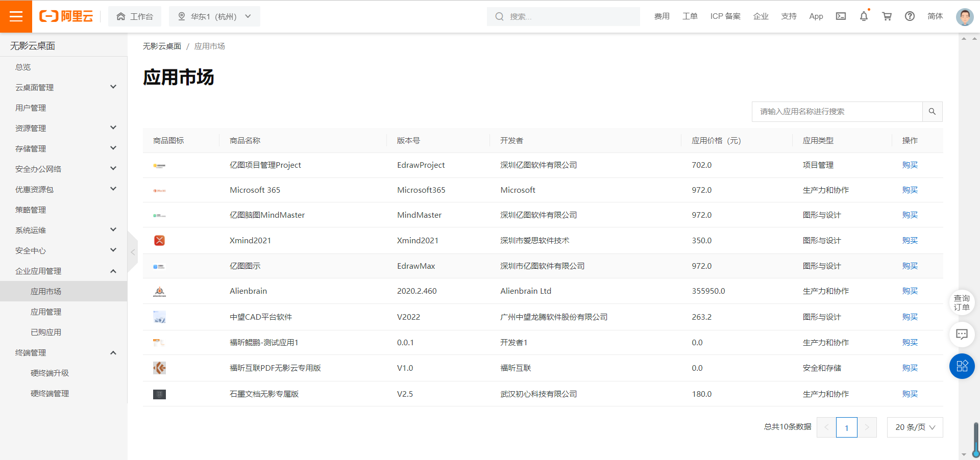The height and width of the screenshot is (460, 980).
Task: Click the Microsoft 365 product icon
Action: (x=159, y=190)
